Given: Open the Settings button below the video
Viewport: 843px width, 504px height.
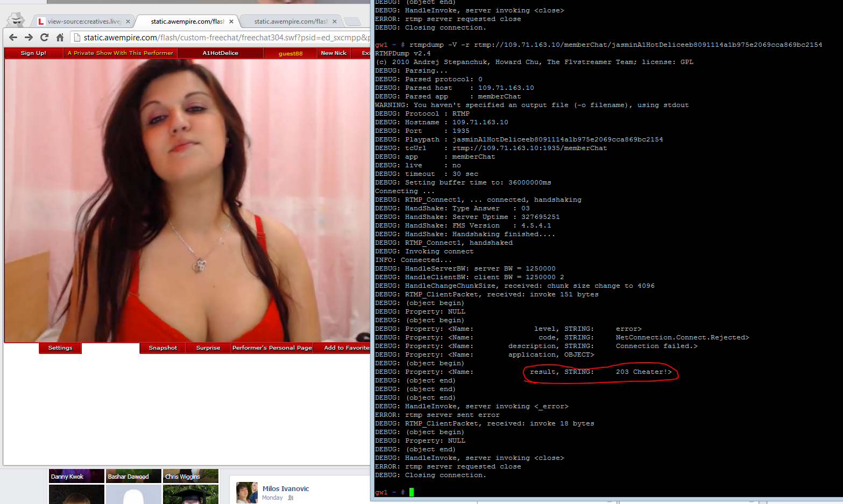Looking at the screenshot, I should coord(60,348).
